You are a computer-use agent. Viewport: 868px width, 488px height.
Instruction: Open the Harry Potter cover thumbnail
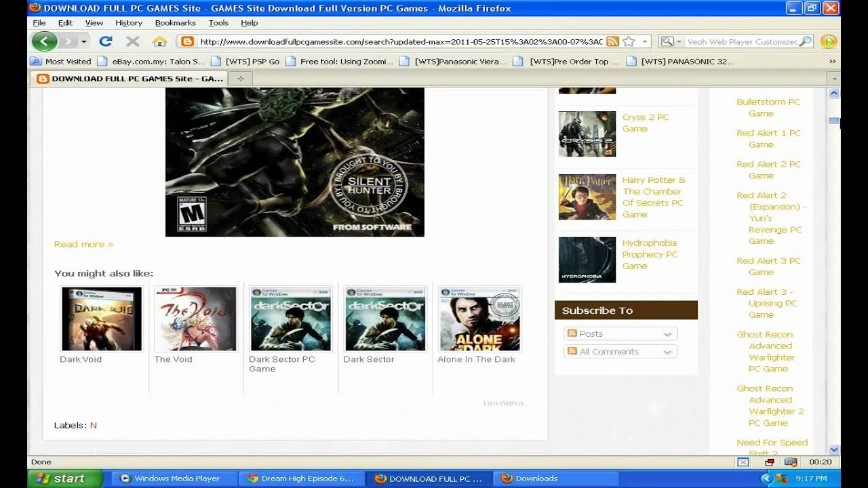pos(587,197)
